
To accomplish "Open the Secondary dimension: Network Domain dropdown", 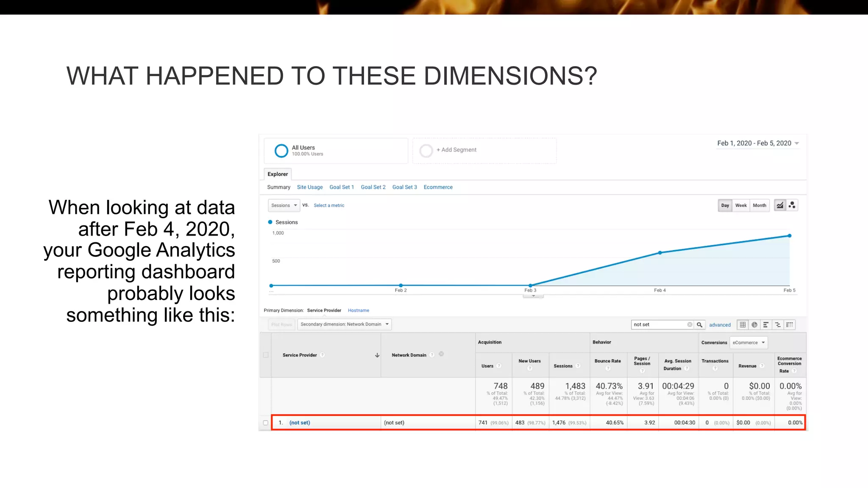I will pos(344,324).
